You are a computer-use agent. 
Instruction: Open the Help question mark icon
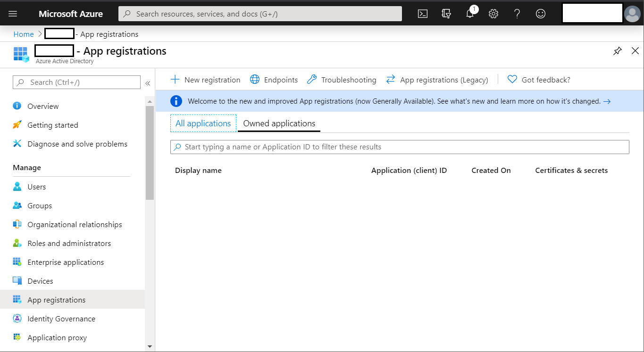(517, 14)
